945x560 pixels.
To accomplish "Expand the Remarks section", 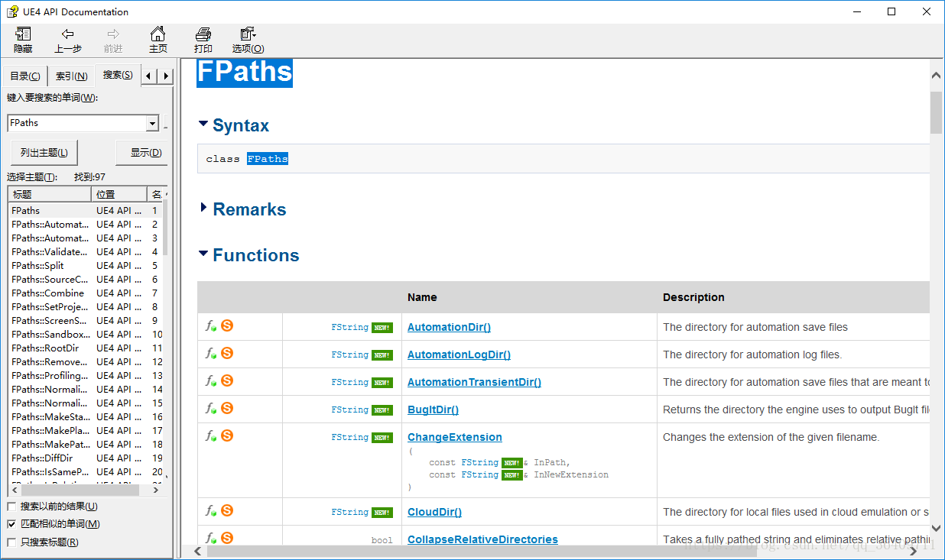I will (203, 208).
